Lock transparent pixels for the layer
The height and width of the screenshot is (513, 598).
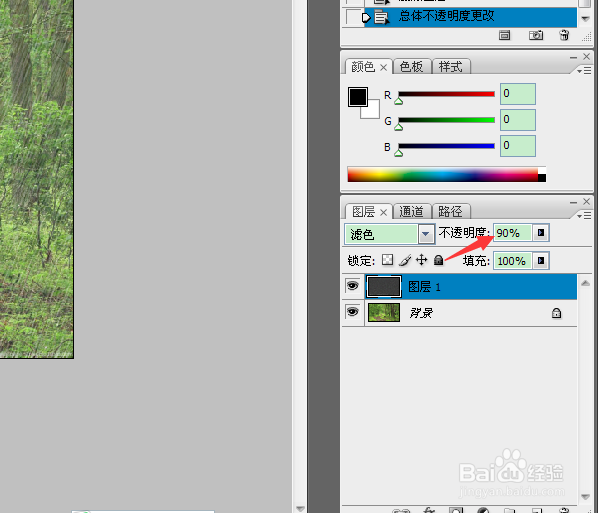click(387, 260)
